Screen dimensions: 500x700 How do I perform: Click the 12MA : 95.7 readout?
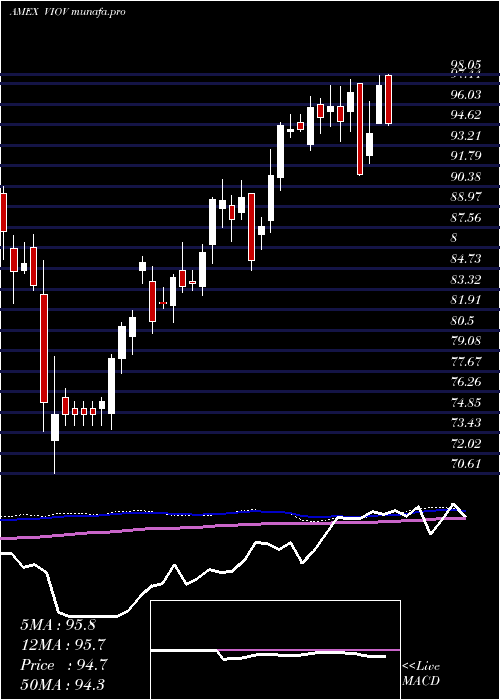pyautogui.click(x=63, y=645)
